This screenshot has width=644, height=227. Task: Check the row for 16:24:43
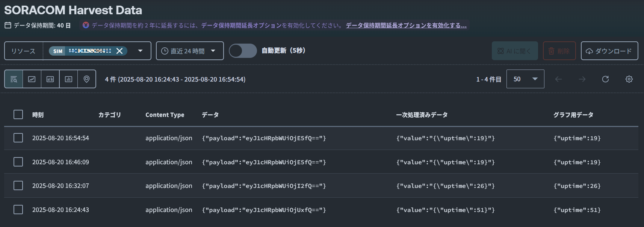(x=18, y=210)
